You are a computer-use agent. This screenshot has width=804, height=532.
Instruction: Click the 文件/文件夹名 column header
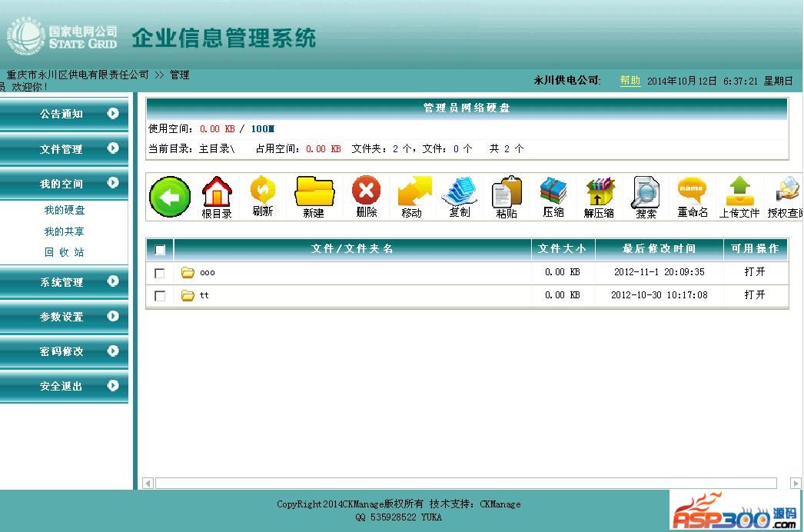point(352,249)
